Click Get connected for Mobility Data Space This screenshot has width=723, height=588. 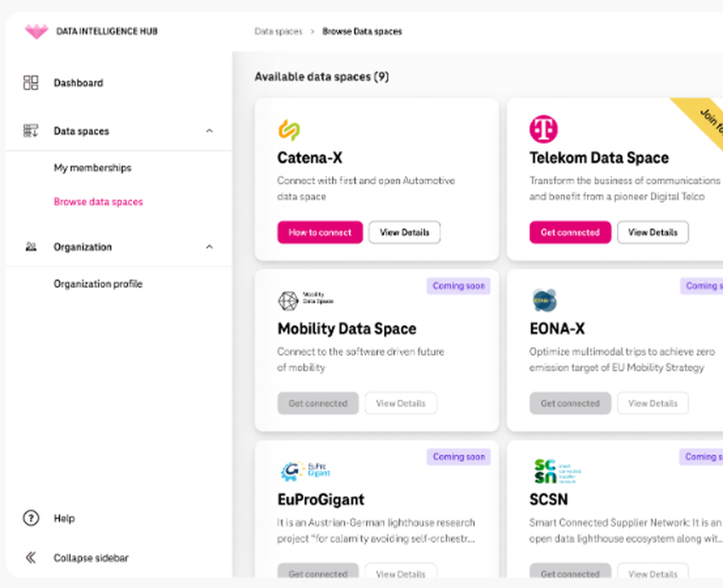click(318, 403)
